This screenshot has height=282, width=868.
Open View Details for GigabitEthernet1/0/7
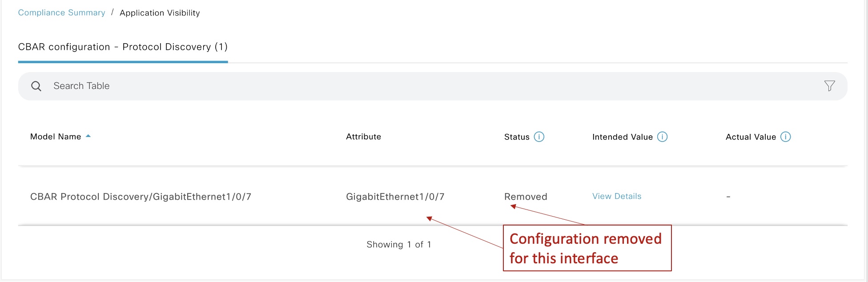(616, 196)
